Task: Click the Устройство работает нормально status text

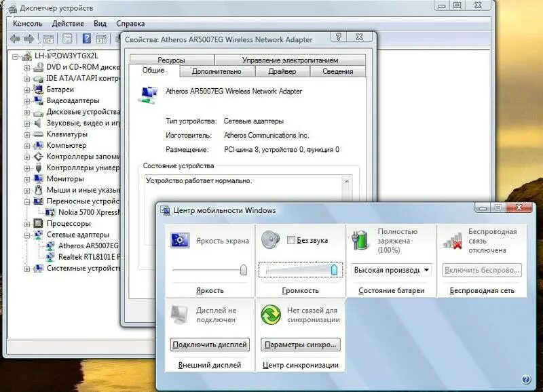Action: pos(199,180)
